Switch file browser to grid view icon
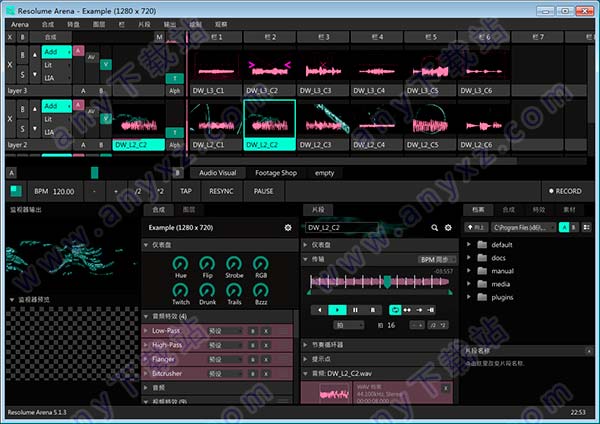This screenshot has height=424, width=600. point(586,227)
